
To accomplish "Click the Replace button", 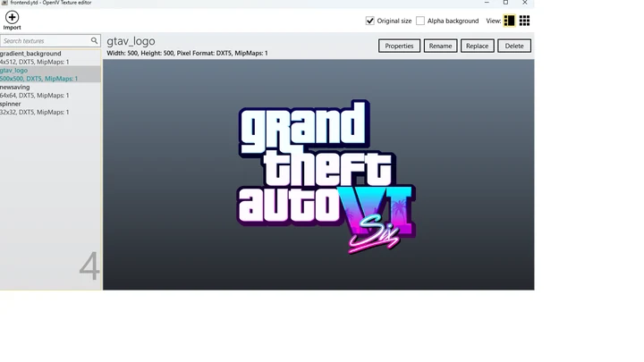I will pos(478,46).
